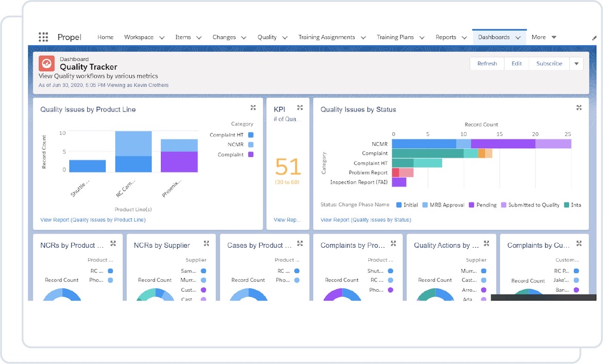This screenshot has width=603, height=364.
Task: Click the Refresh button
Action: (487, 64)
